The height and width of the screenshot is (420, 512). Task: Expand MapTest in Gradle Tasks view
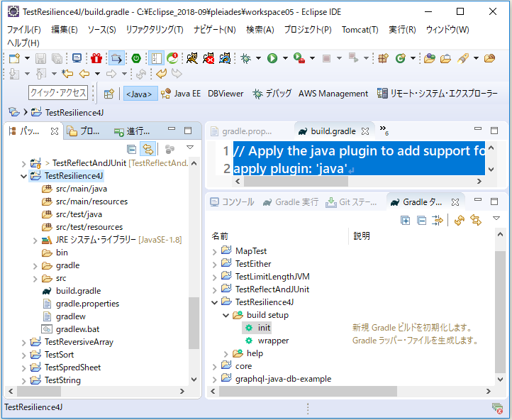(214, 252)
